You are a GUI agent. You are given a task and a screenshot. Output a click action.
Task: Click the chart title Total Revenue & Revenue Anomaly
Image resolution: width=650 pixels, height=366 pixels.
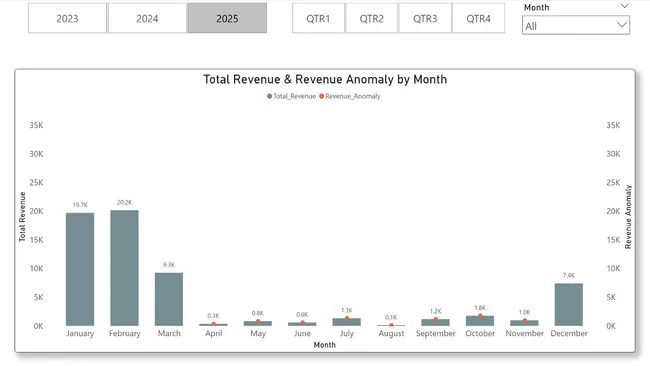pyautogui.click(x=325, y=79)
